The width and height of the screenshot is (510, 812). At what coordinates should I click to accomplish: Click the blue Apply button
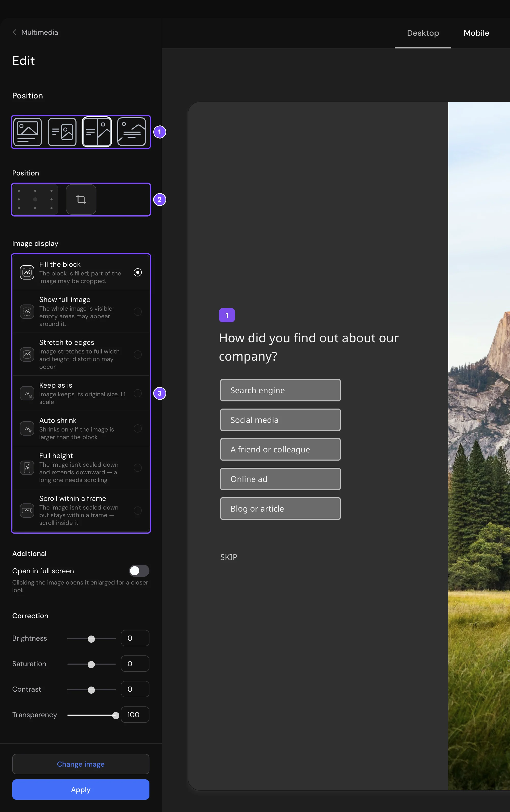81,789
